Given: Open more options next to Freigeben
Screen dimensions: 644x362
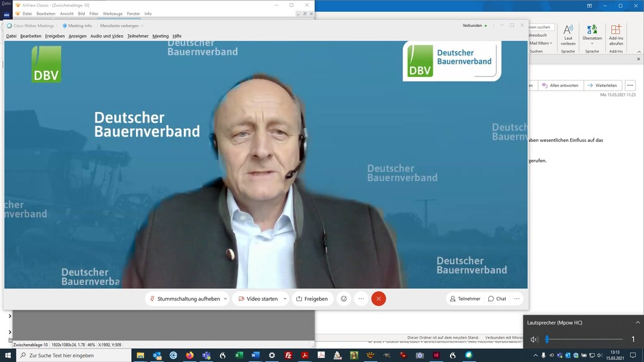Looking at the screenshot, I should click(x=361, y=299).
